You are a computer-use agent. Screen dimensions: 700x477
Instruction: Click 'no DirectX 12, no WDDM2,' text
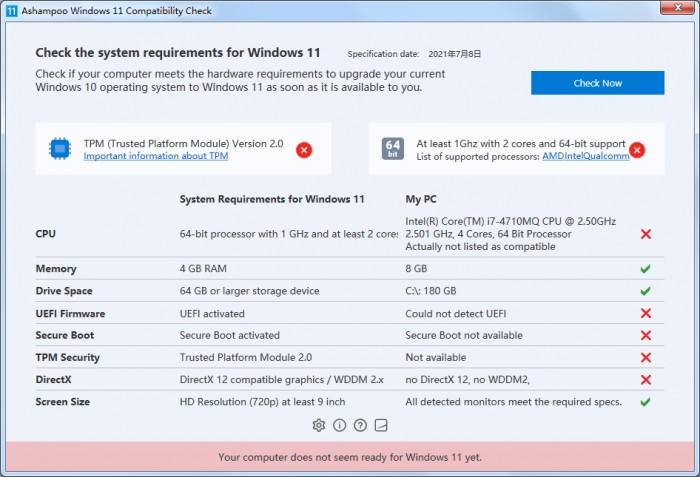[467, 380]
